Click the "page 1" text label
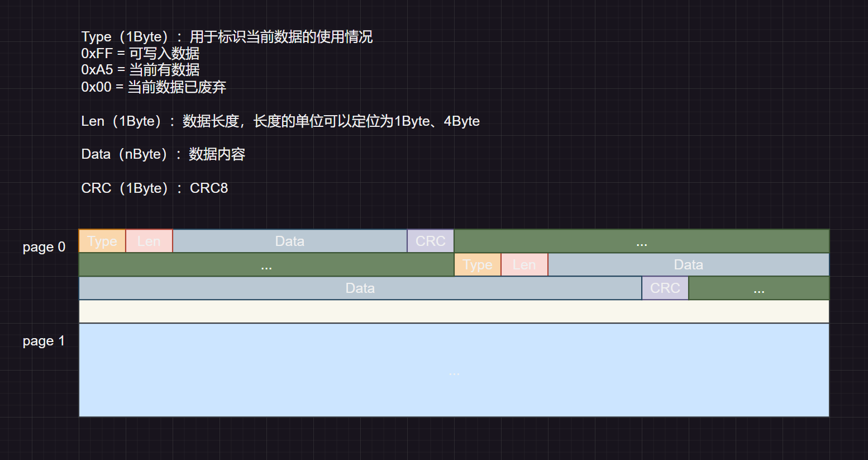 [44, 341]
